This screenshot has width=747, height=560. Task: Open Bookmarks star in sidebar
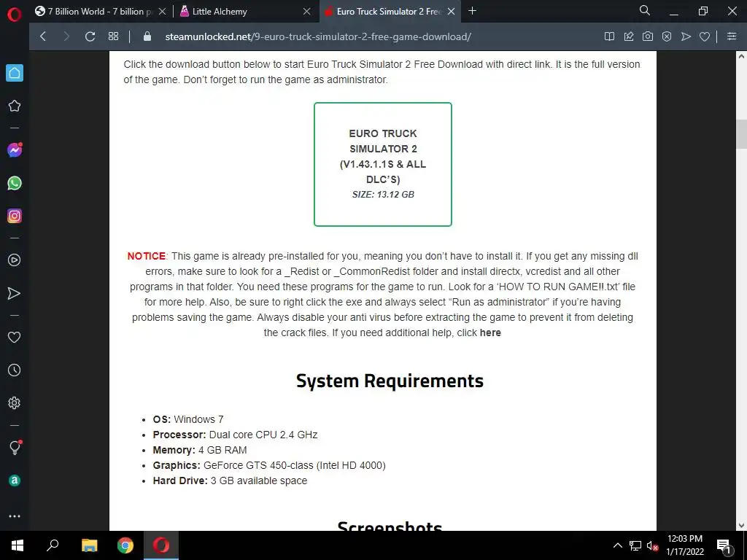[x=15, y=106]
